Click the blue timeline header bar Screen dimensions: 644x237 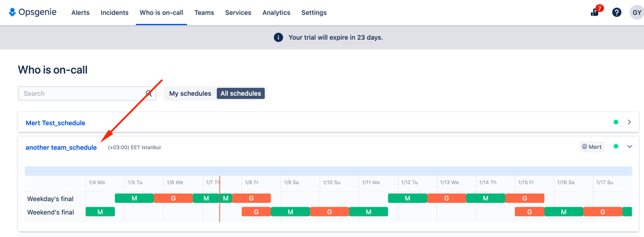point(328,171)
